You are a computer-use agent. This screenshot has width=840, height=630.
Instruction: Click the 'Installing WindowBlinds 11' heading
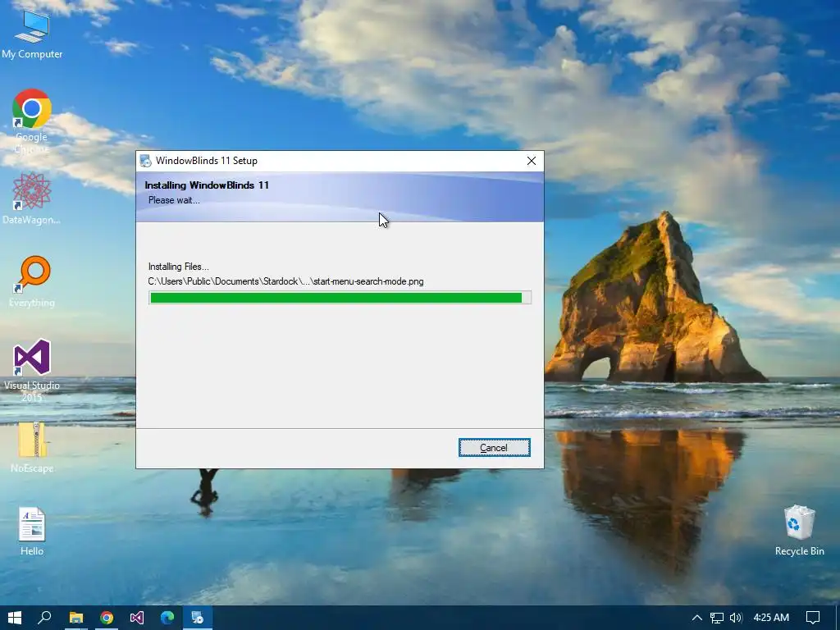207,185
